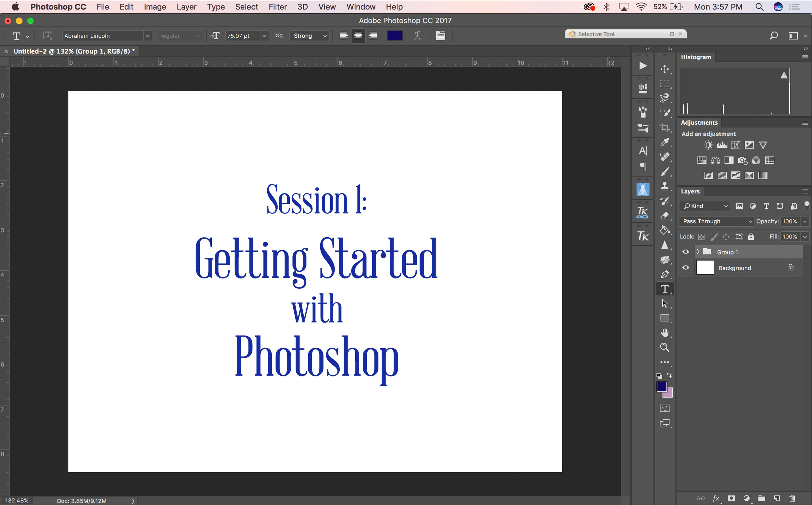Select the Hand tool

tap(665, 333)
